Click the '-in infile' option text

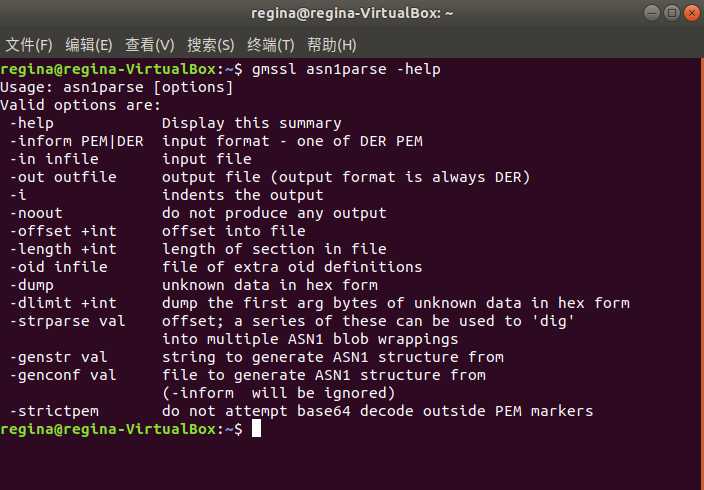click(54, 159)
